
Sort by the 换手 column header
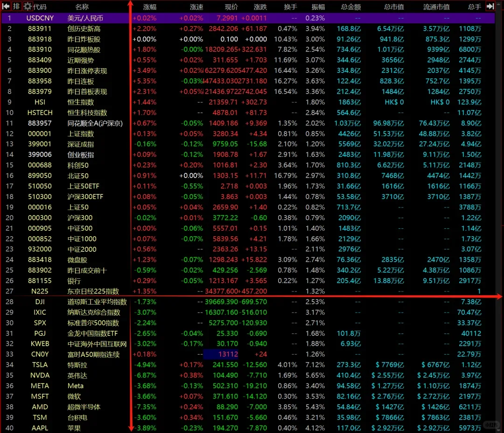coord(291,7)
